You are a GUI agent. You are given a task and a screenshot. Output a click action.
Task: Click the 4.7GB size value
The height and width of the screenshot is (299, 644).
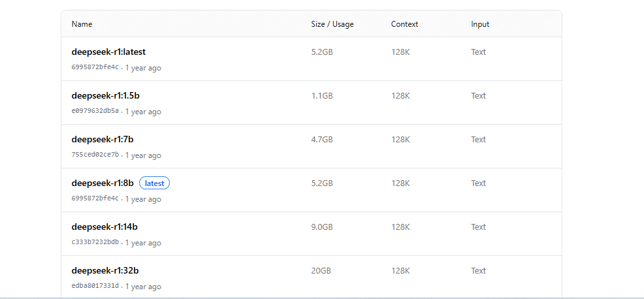click(x=322, y=140)
